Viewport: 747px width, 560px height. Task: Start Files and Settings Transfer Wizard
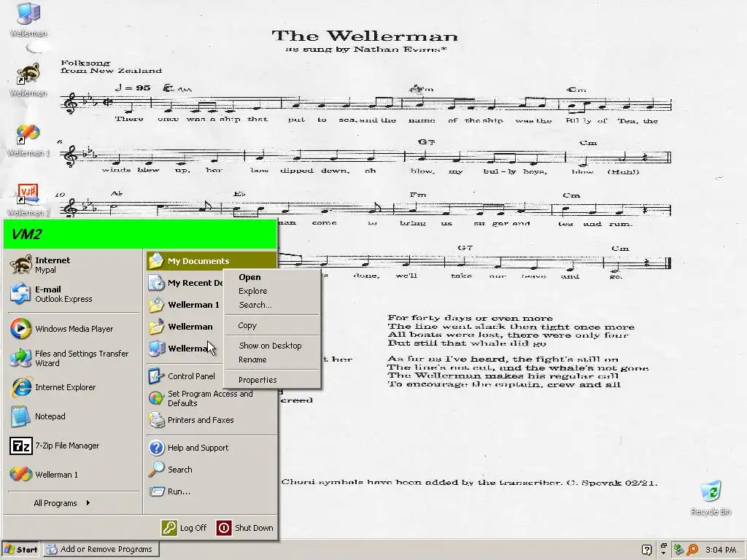pos(74,358)
